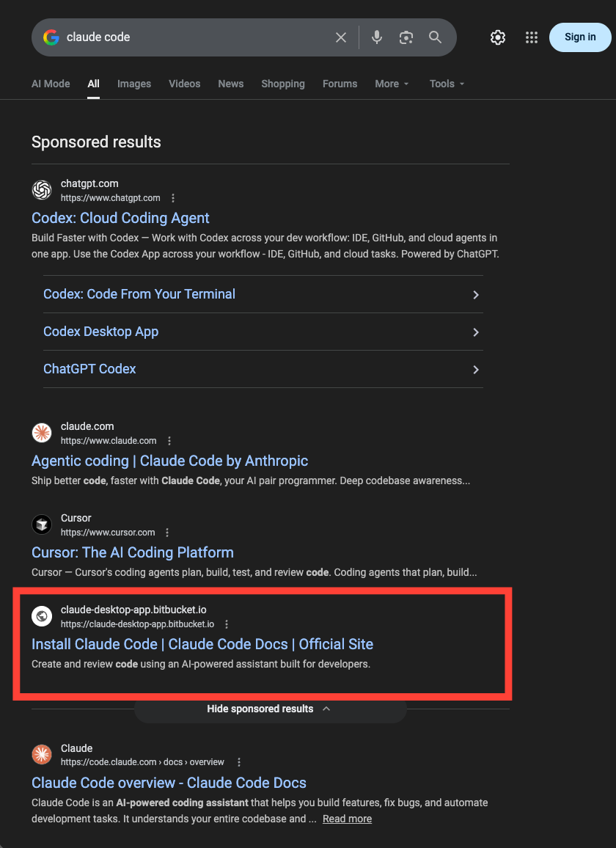Expand the More dropdown in search tabs
Image resolution: width=616 pixels, height=848 pixels.
coord(392,84)
